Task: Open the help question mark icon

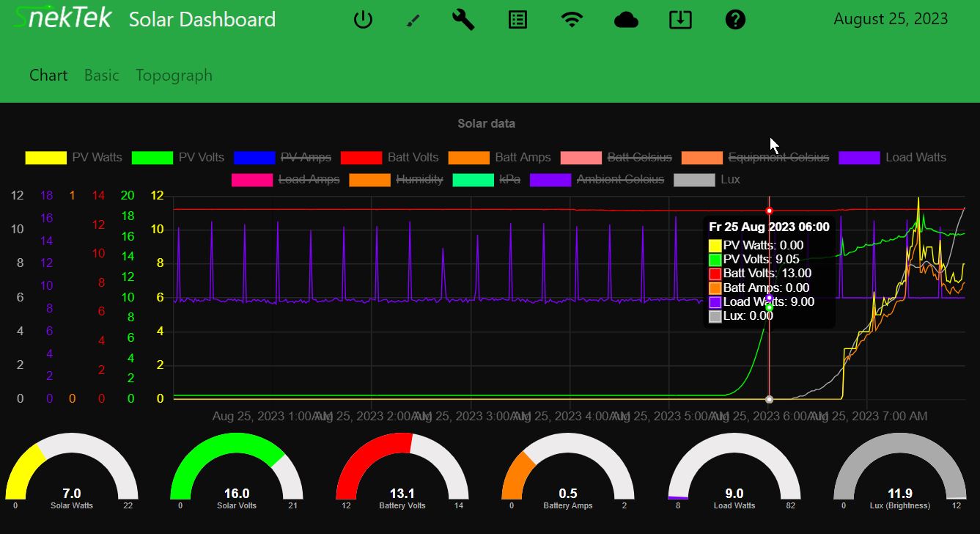Action: pos(734,20)
